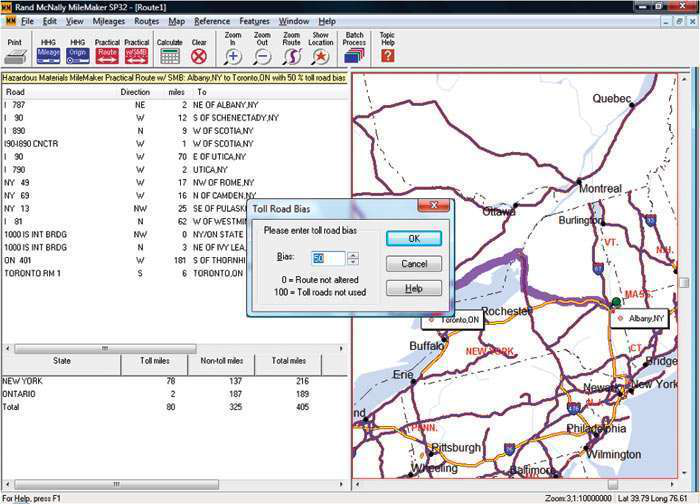Click the Bias value input field

[x=327, y=258]
